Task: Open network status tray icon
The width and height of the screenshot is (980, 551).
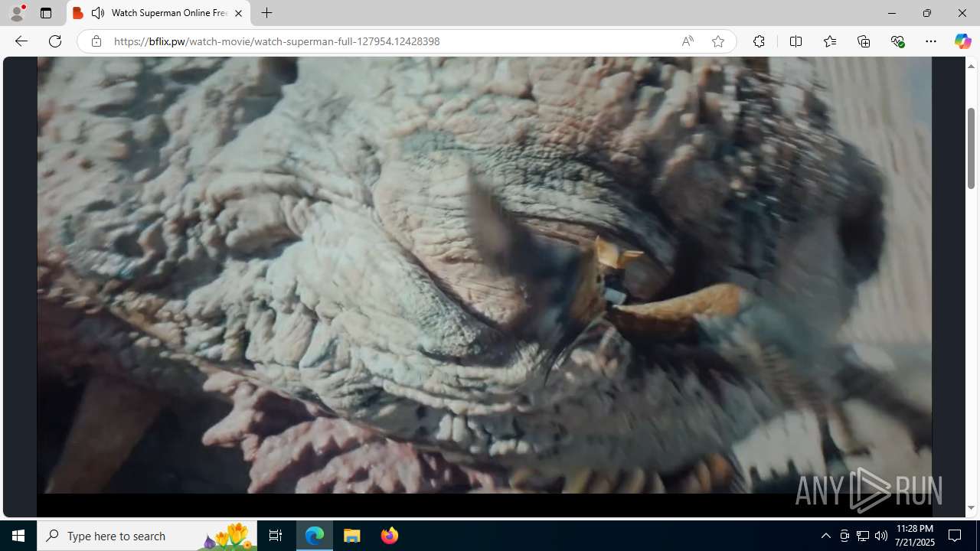Action: click(863, 536)
